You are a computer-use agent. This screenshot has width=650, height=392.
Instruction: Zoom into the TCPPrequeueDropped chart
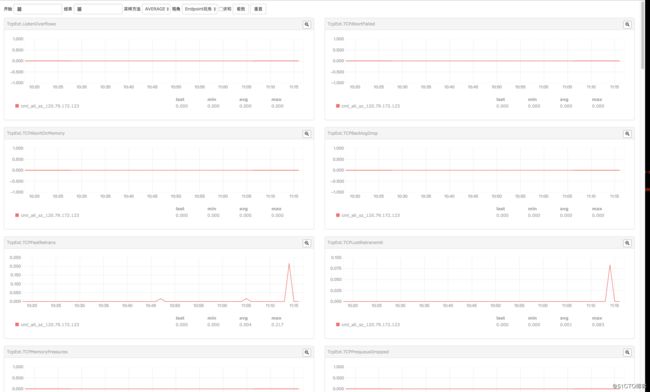click(627, 352)
